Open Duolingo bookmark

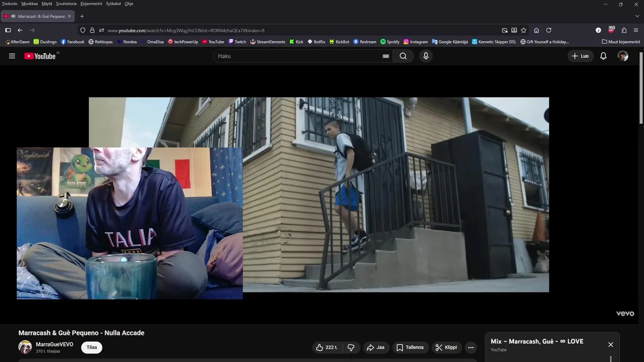tap(45, 42)
